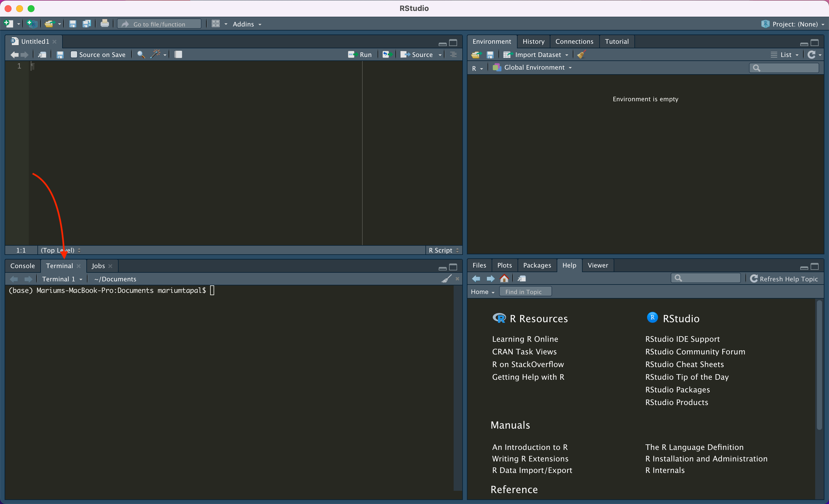The width and height of the screenshot is (829, 504).
Task: Click the Help pane home icon
Action: [504, 279]
